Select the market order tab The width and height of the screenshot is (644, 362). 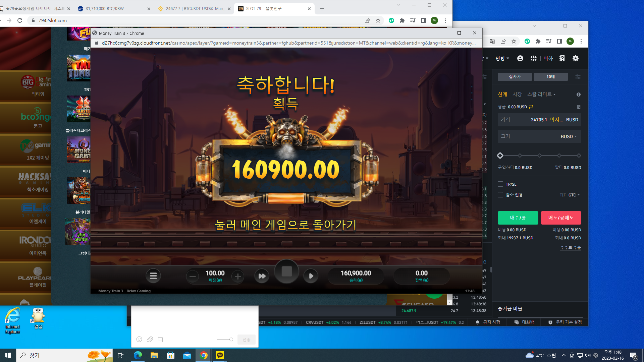click(x=517, y=95)
